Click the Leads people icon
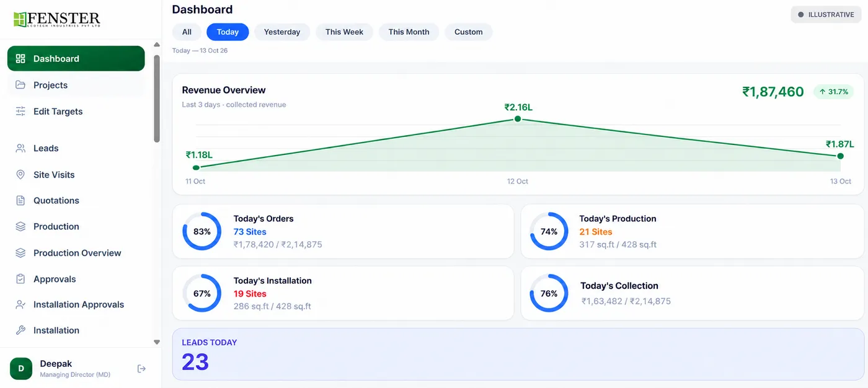The width and height of the screenshot is (868, 388). click(20, 148)
